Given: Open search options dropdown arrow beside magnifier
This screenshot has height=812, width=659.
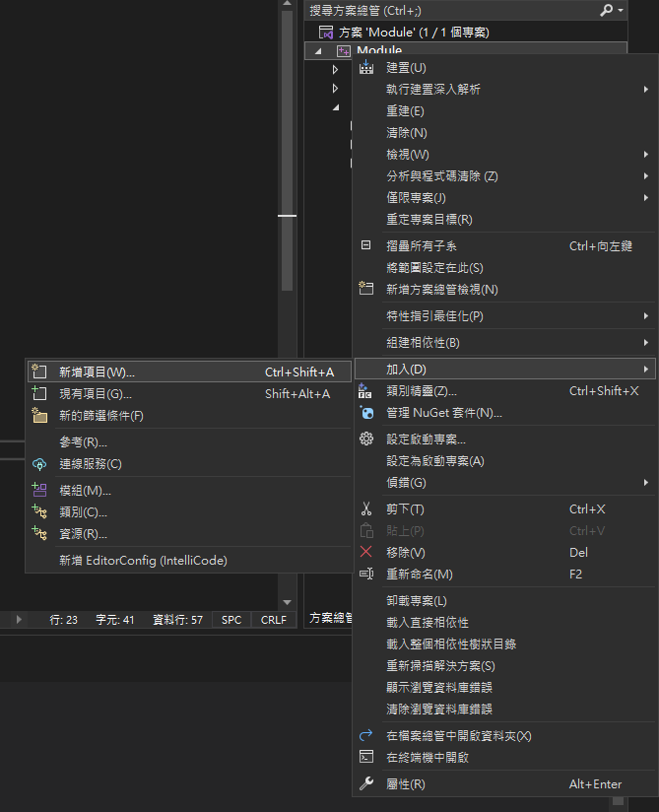Looking at the screenshot, I should 621,10.
